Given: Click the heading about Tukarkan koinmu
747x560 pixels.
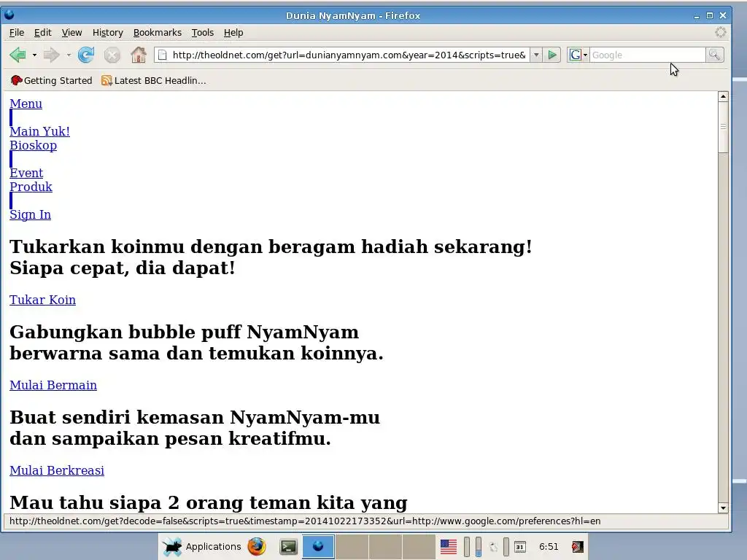Looking at the screenshot, I should click(271, 257).
